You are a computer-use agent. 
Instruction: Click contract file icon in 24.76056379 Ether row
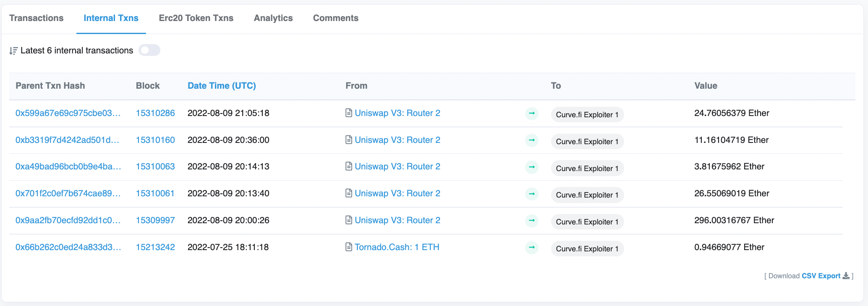pos(349,113)
